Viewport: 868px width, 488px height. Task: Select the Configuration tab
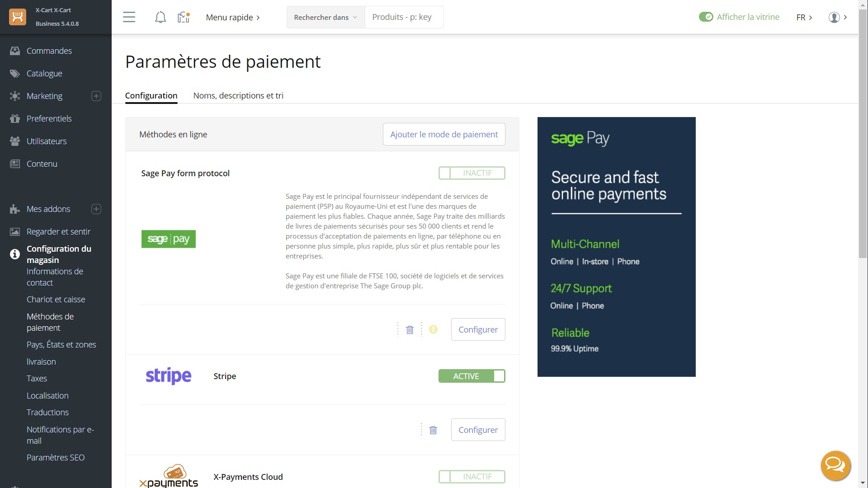click(x=151, y=95)
